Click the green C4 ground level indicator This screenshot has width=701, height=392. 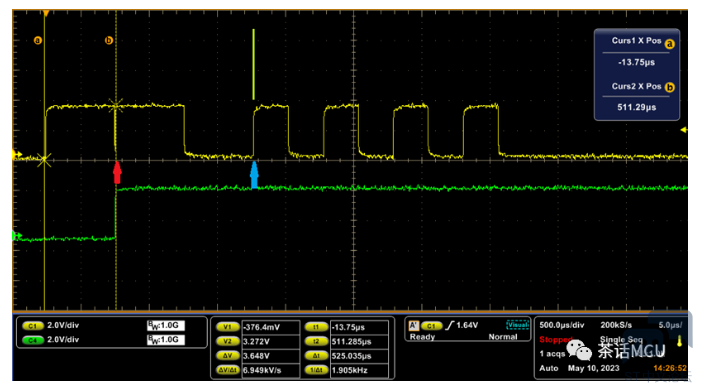pyautogui.click(x=17, y=236)
